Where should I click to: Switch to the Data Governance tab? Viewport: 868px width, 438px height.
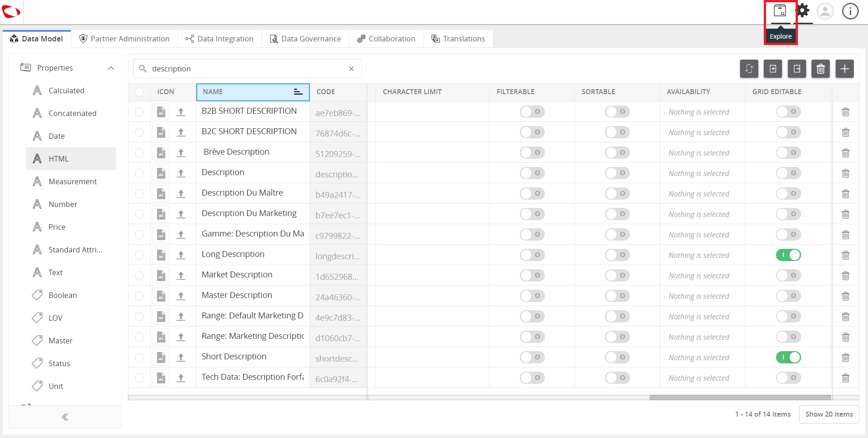coord(305,39)
